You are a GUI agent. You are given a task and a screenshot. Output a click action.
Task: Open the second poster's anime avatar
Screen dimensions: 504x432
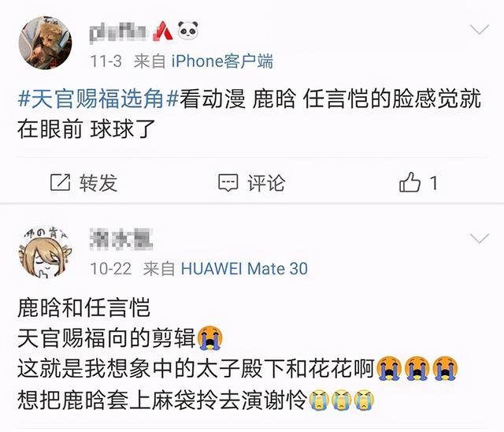point(45,252)
